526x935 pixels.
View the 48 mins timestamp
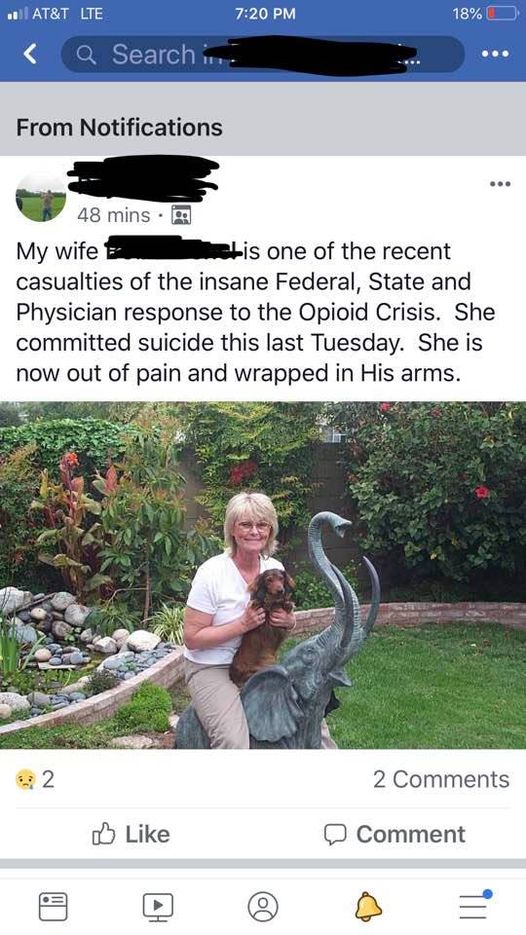click(113, 215)
